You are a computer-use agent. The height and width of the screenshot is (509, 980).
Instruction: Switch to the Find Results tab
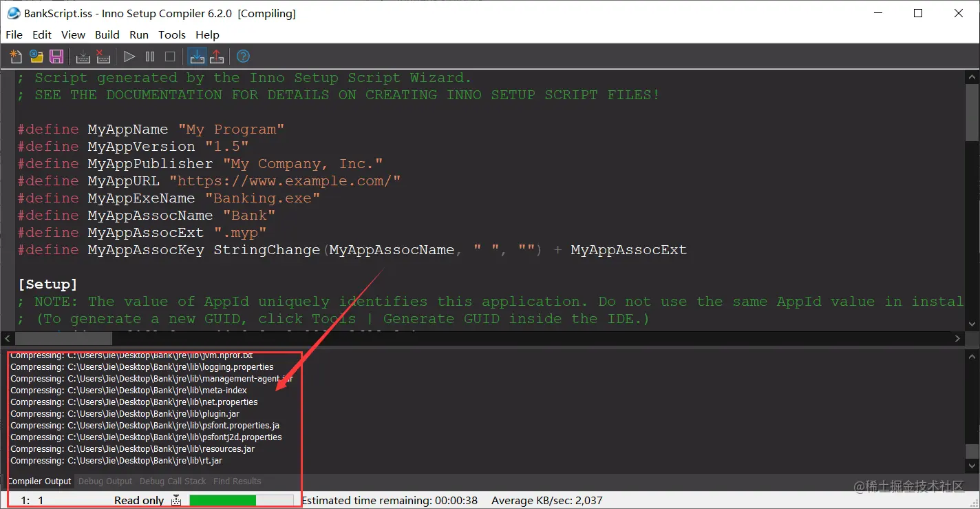237,481
